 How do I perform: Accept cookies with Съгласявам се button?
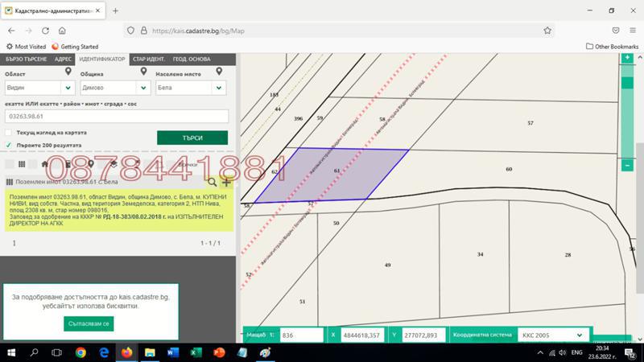[x=89, y=323]
